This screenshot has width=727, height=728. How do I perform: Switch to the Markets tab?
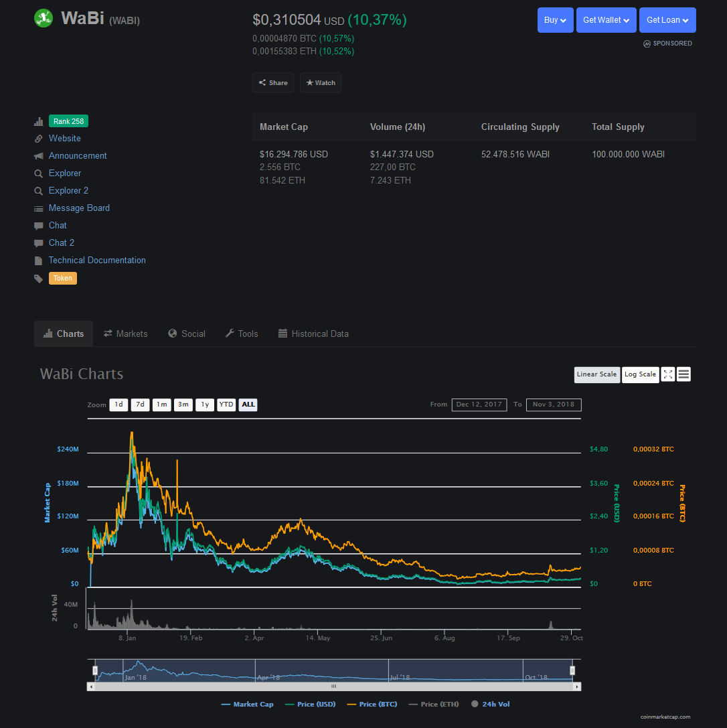click(125, 334)
